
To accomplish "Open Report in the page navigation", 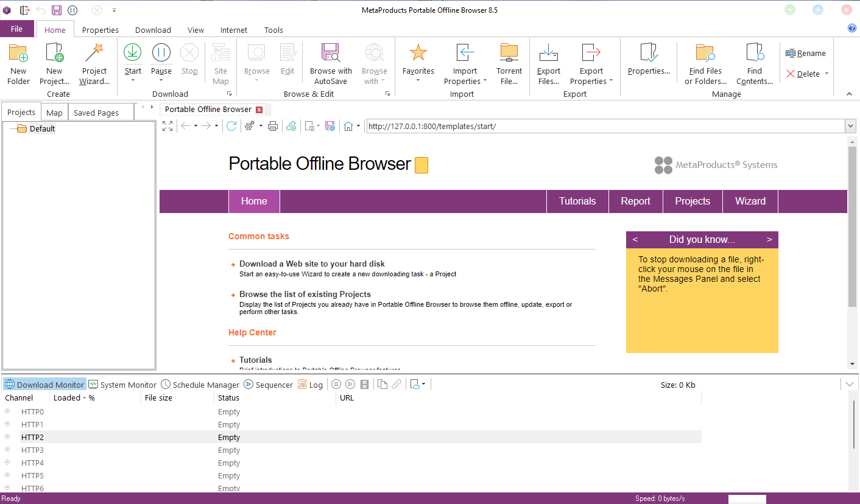I will point(635,201).
